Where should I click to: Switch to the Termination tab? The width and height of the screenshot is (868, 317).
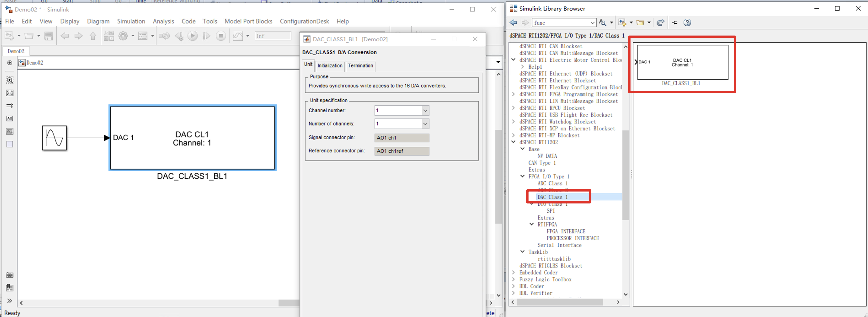click(360, 66)
